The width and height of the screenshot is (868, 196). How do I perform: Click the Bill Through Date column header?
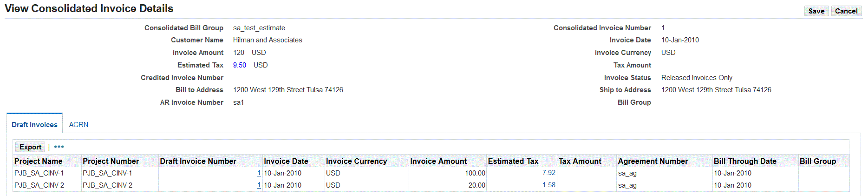[744, 161]
